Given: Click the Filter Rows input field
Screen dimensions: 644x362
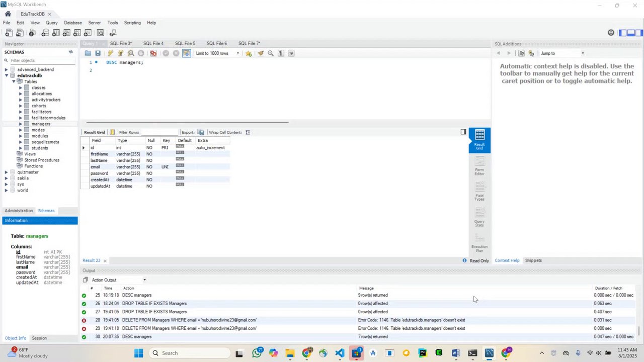Looking at the screenshot, I should point(160,132).
